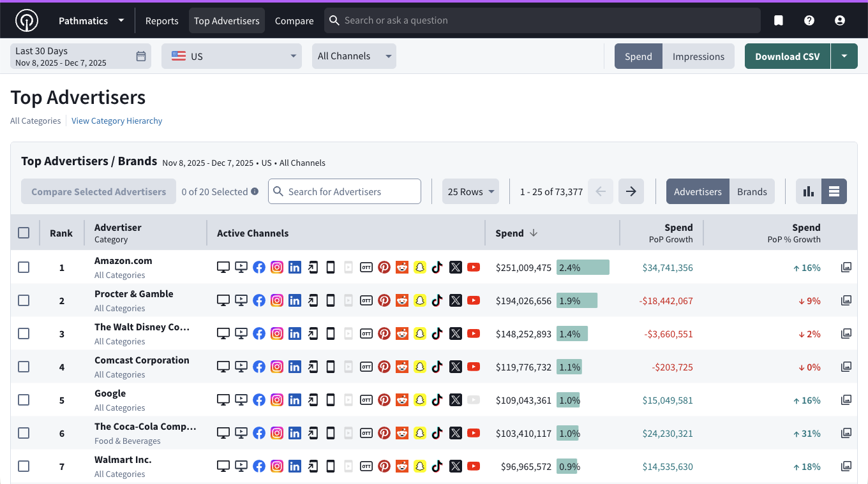This screenshot has width=868, height=484.
Task: Go to next page with right arrow
Action: pyautogui.click(x=631, y=191)
